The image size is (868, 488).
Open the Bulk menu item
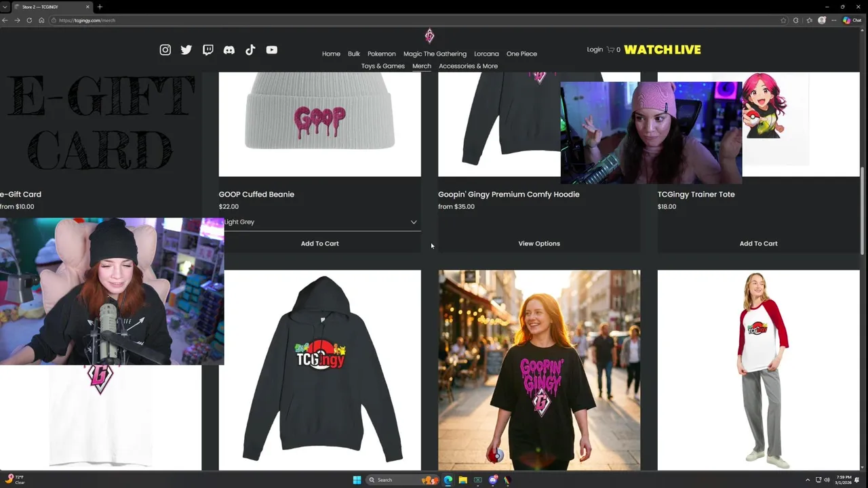pos(354,54)
